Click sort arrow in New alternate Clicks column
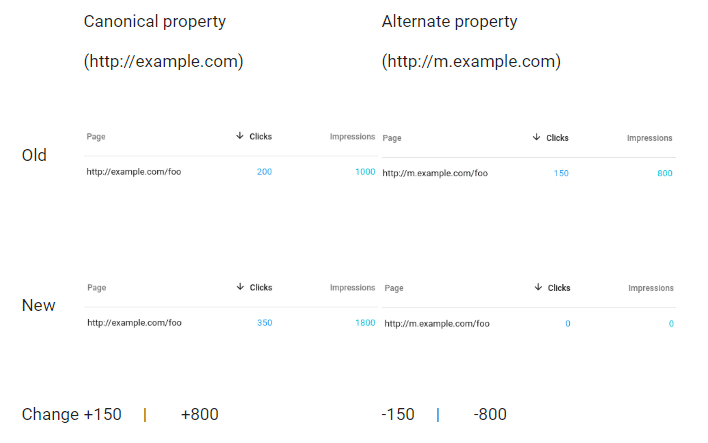 538,287
